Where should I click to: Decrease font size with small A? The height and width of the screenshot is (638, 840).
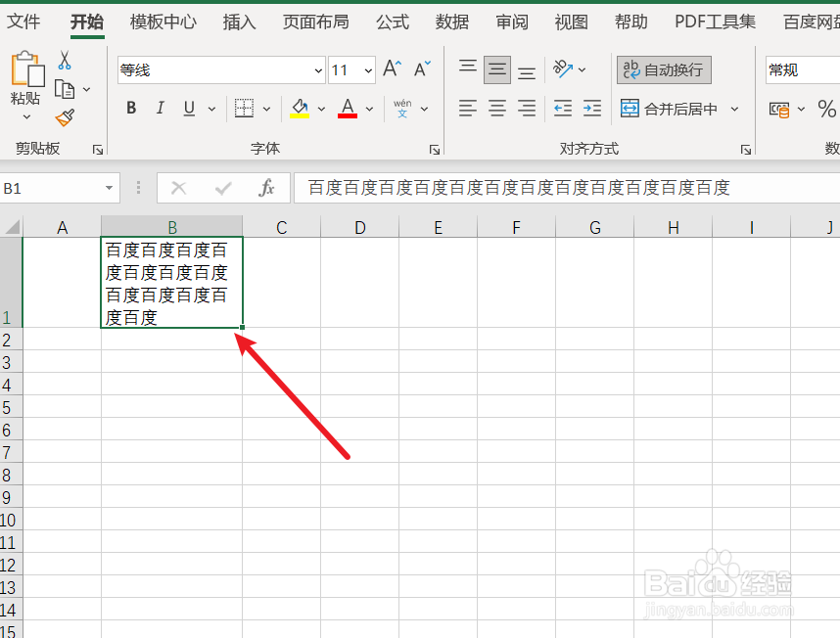pos(422,69)
